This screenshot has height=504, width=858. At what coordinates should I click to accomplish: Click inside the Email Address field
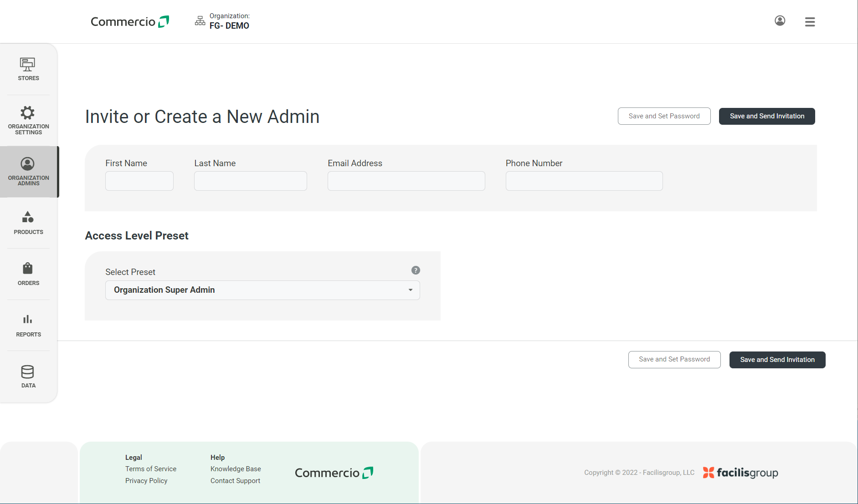click(x=406, y=181)
